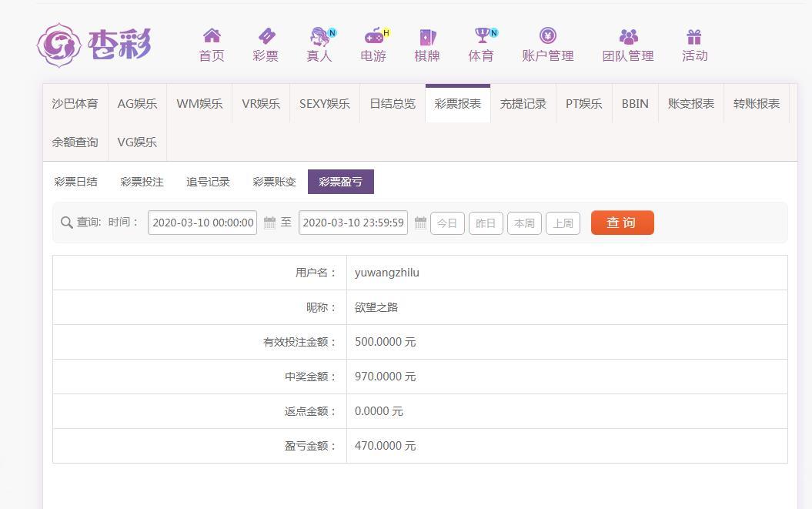Switch to the 转账报表 tab
Viewport: 812px width, 509px height.
point(757,104)
